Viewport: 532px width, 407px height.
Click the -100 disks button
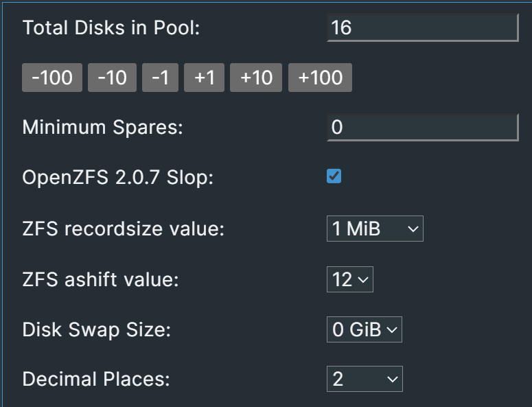pyautogui.click(x=52, y=78)
